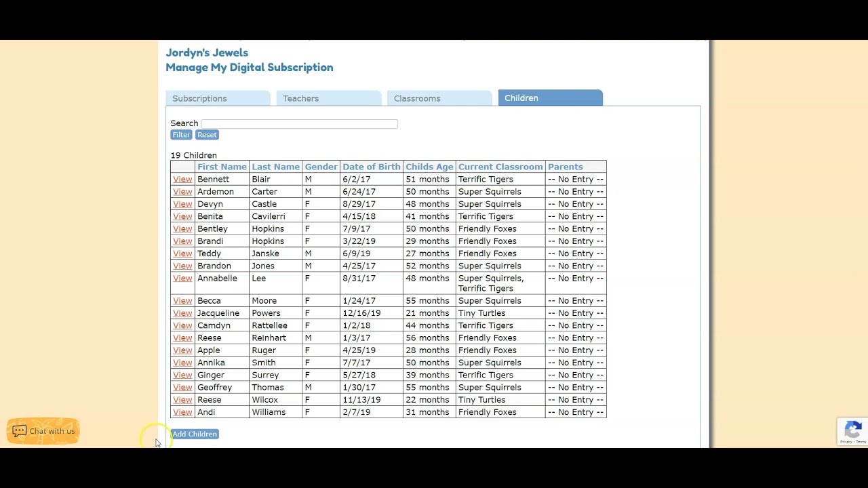The width and height of the screenshot is (868, 488).
Task: Click Parents No Entry for Andi Williams
Action: tap(576, 412)
